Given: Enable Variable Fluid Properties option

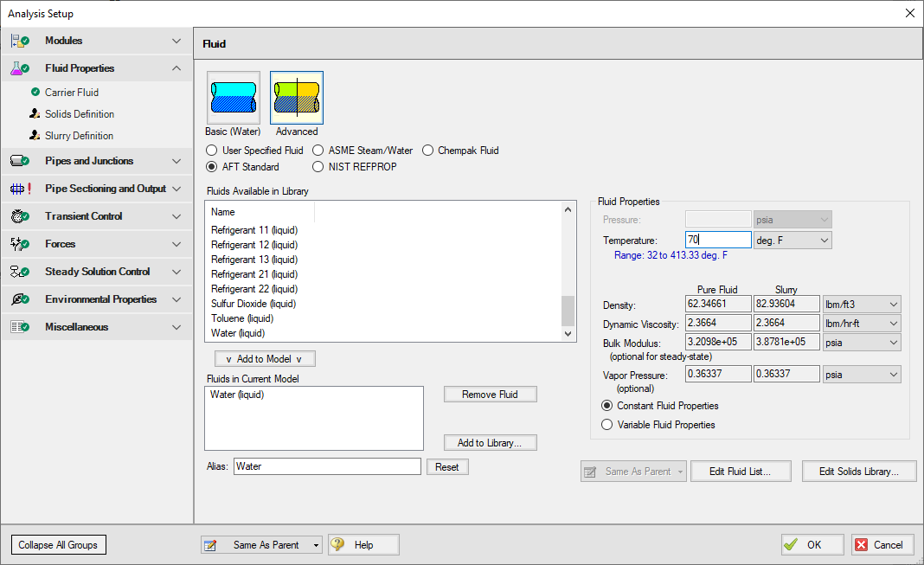Looking at the screenshot, I should tap(607, 425).
